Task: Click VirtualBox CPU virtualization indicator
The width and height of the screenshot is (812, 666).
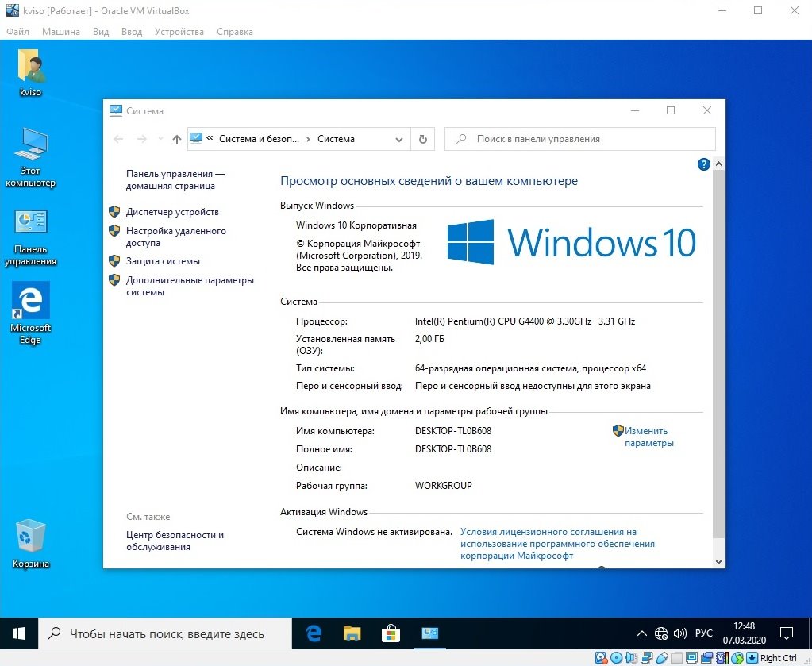Action: coord(722,658)
